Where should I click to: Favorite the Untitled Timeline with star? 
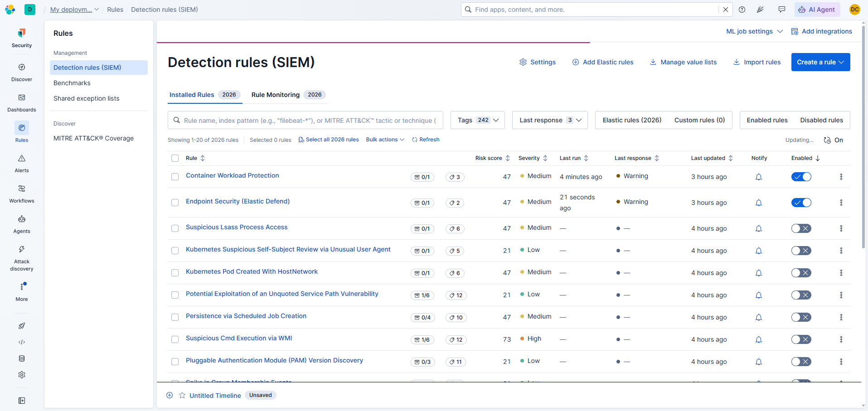click(182, 396)
